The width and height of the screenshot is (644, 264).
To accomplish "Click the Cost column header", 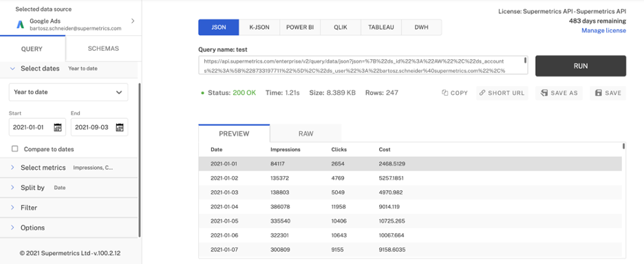I will click(385, 149).
